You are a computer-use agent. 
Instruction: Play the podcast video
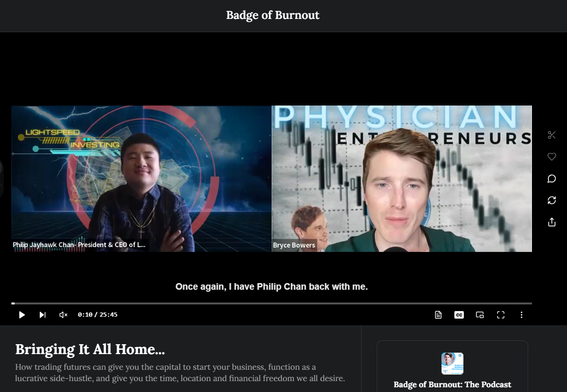tap(22, 315)
